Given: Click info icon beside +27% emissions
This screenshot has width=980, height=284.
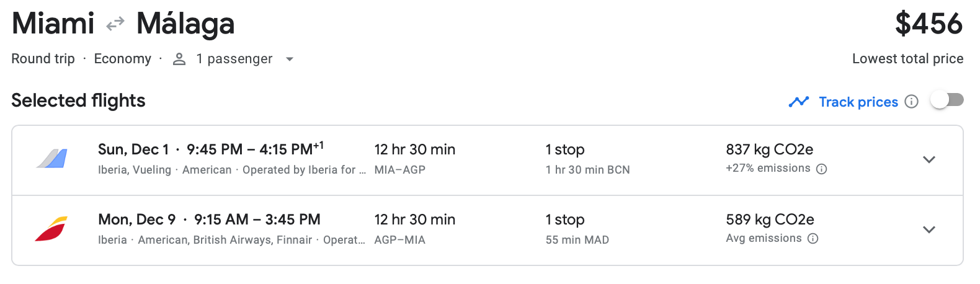Looking at the screenshot, I should click(x=822, y=169).
